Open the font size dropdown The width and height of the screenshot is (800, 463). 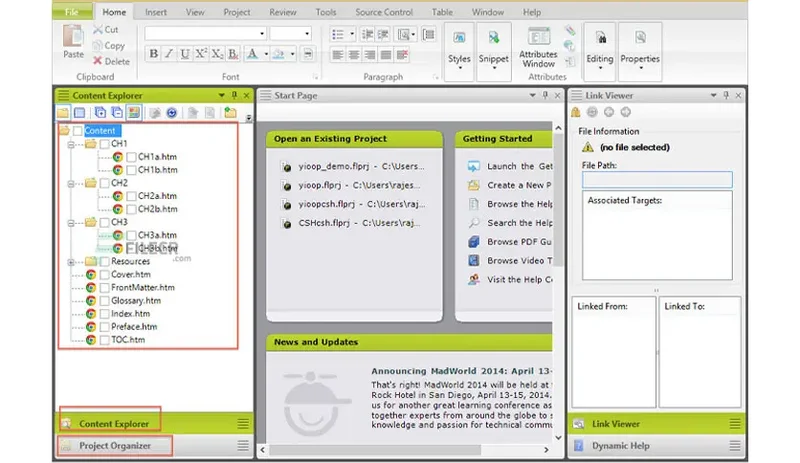[x=307, y=34]
